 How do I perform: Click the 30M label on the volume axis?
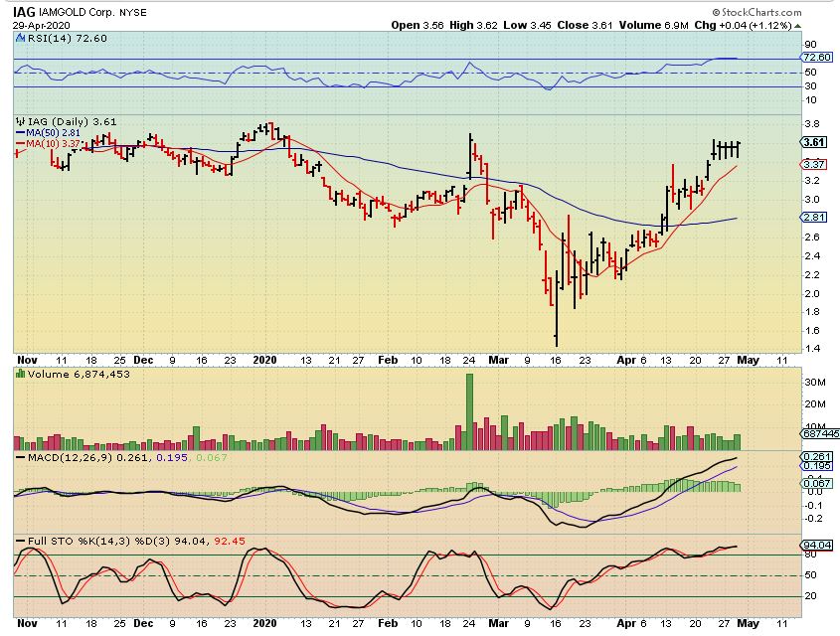(814, 383)
